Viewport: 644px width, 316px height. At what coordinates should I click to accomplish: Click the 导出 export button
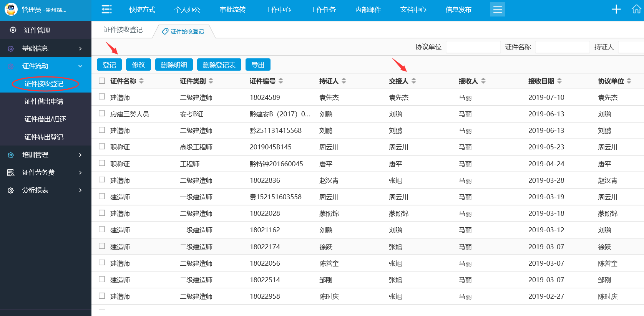pyautogui.click(x=258, y=65)
